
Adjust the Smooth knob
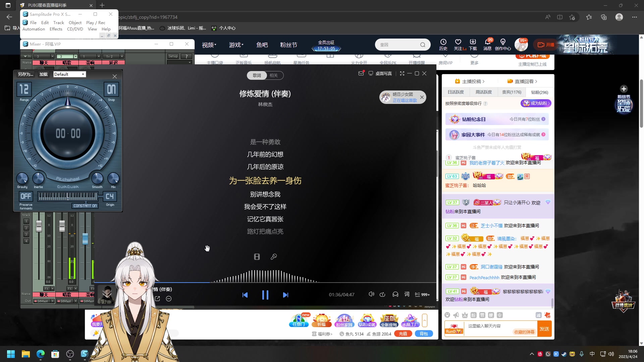click(97, 178)
